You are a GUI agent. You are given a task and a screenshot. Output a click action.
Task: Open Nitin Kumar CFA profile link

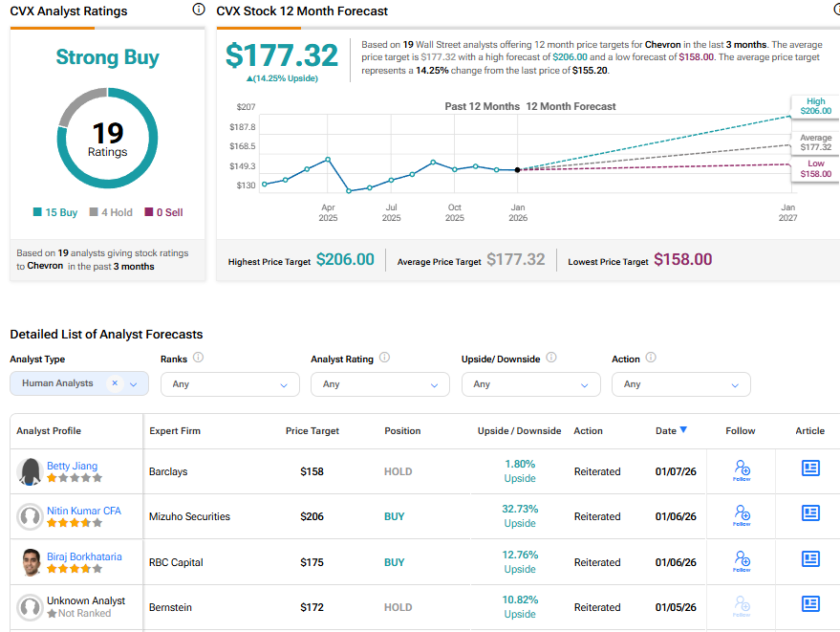(x=84, y=511)
